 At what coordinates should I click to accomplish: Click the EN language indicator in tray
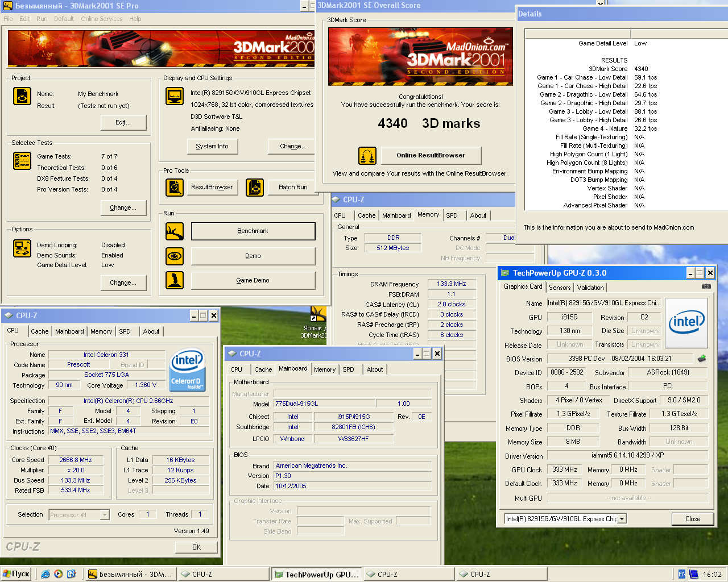[682, 574]
